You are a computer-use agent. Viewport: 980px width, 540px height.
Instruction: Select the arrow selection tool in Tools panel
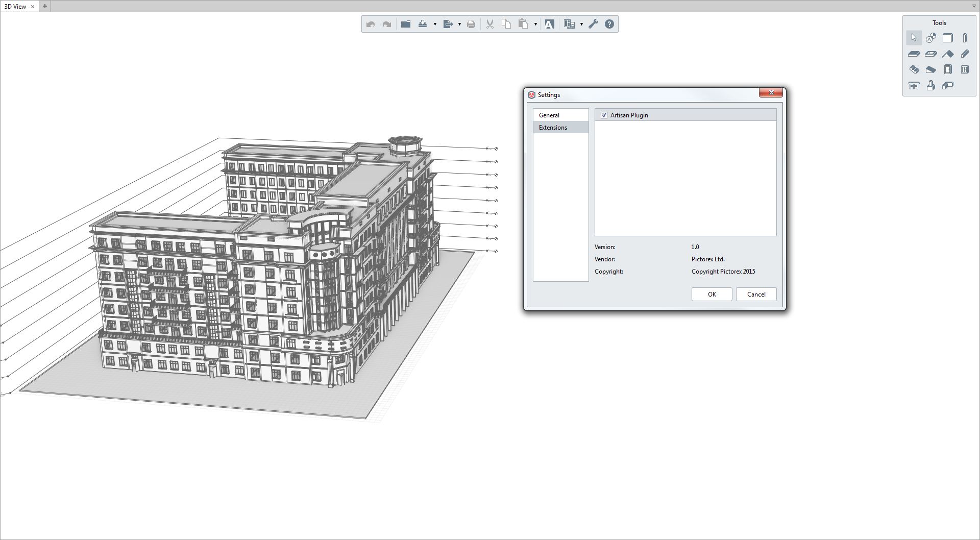pos(914,37)
